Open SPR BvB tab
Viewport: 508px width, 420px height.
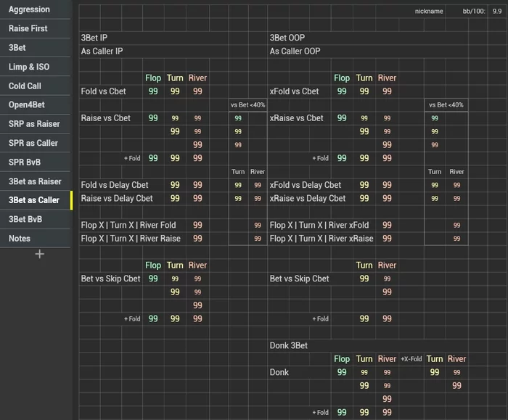point(25,162)
